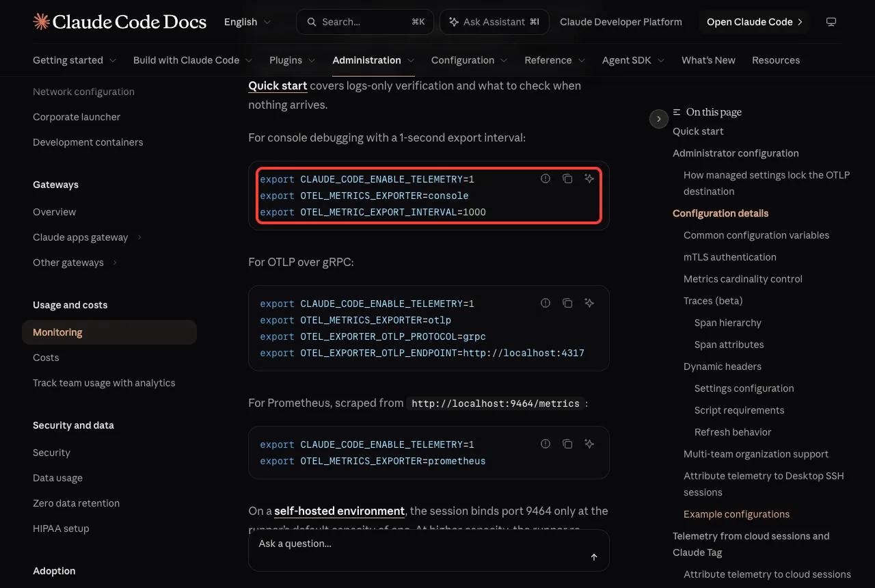Screen dimensions: 875x588
Task: Open Ask Assistant button
Action: (x=494, y=22)
